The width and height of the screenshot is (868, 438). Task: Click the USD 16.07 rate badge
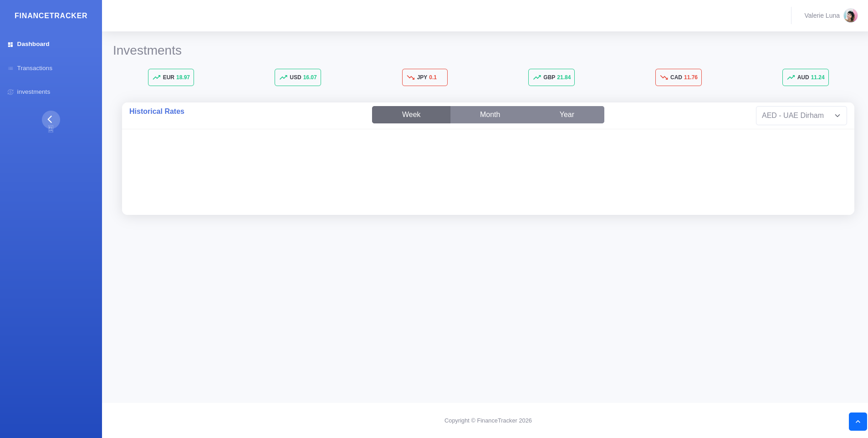pyautogui.click(x=298, y=77)
